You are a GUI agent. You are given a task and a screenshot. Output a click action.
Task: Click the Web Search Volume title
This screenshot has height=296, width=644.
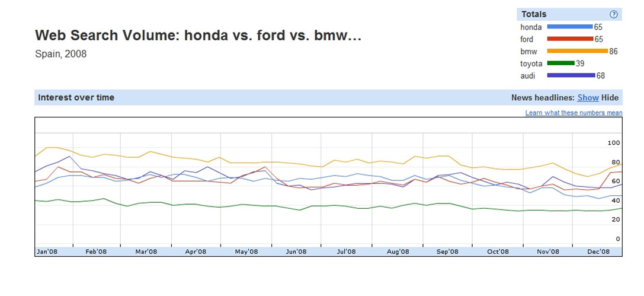[x=198, y=36]
